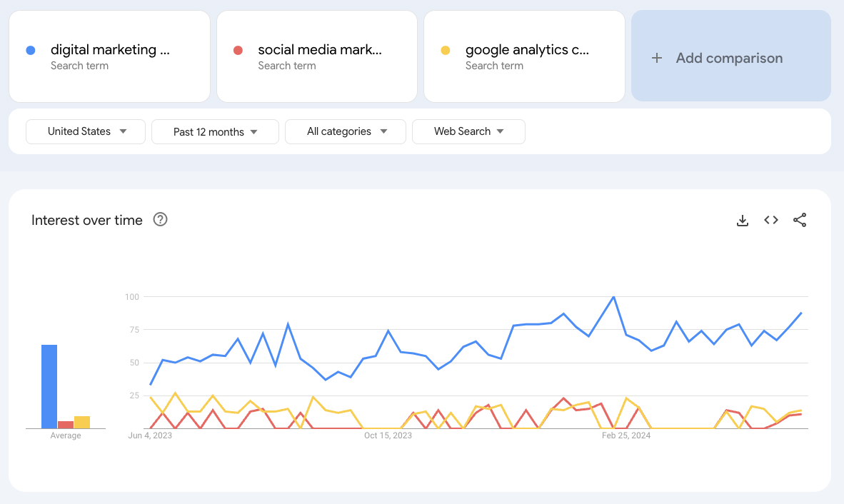
Task: Open the All categories dropdown
Action: [345, 131]
